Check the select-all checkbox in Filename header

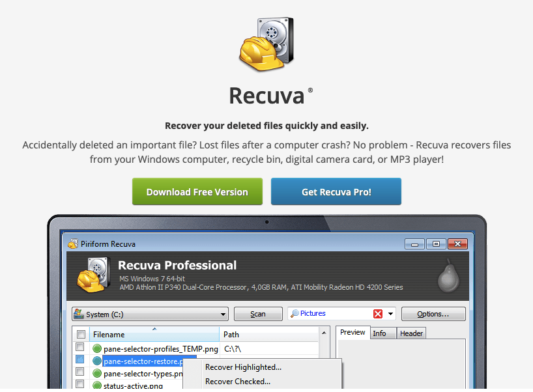pos(81,334)
